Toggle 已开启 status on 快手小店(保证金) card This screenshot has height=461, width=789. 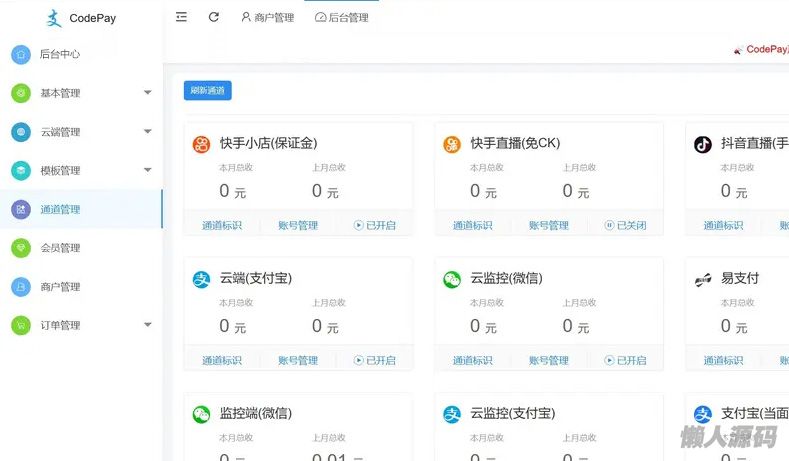374,225
